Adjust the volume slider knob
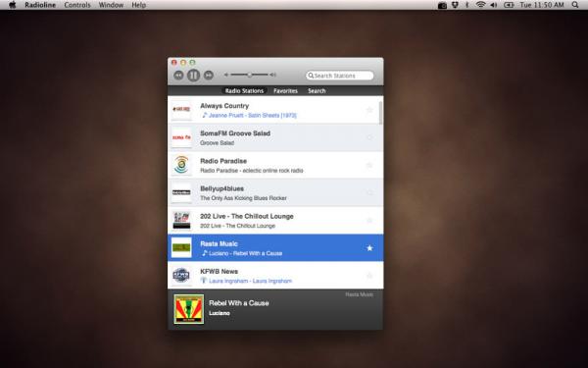The image size is (588, 368). click(249, 75)
